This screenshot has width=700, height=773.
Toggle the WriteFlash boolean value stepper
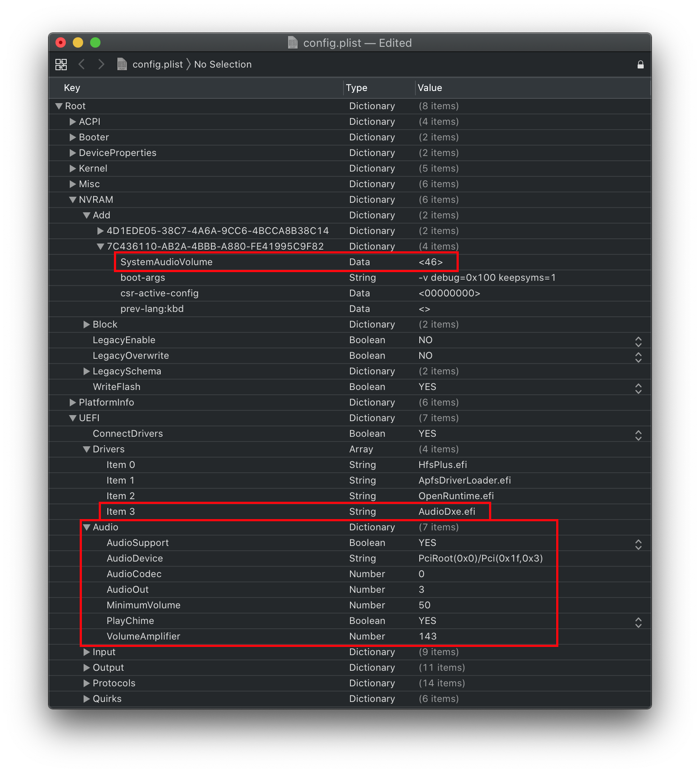[638, 388]
